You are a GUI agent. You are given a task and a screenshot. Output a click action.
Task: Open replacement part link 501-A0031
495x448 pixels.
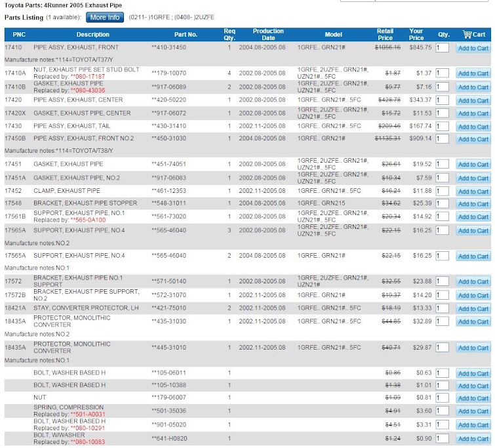coord(88,415)
